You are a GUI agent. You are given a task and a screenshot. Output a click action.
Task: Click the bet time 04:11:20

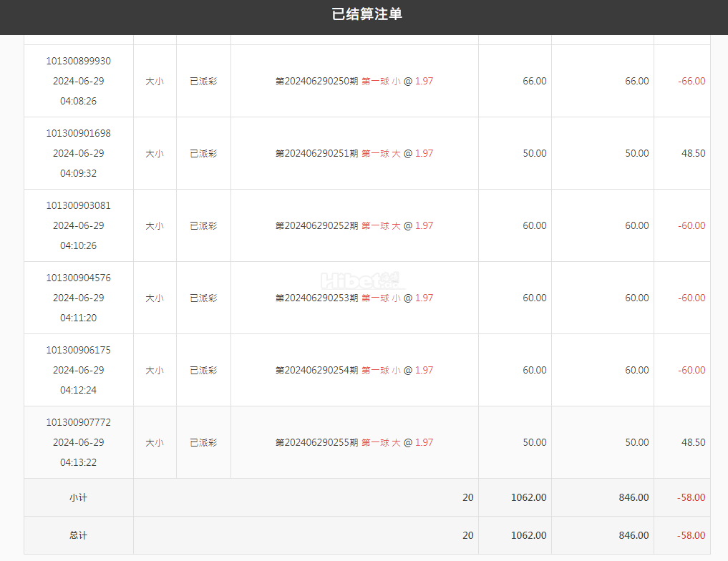point(79,318)
